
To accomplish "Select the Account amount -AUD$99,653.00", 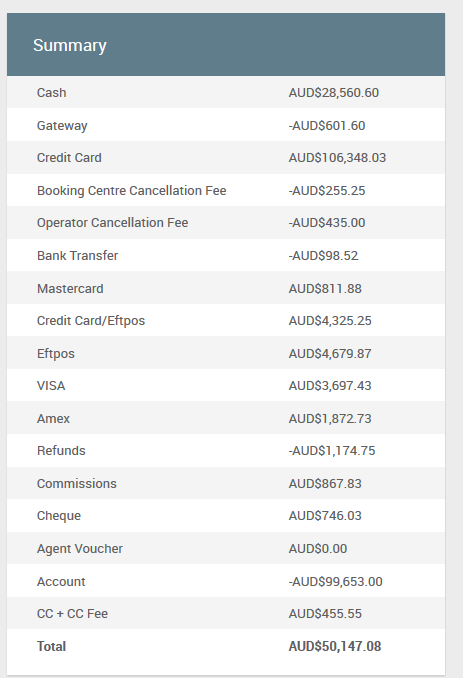I will click(x=335, y=581).
